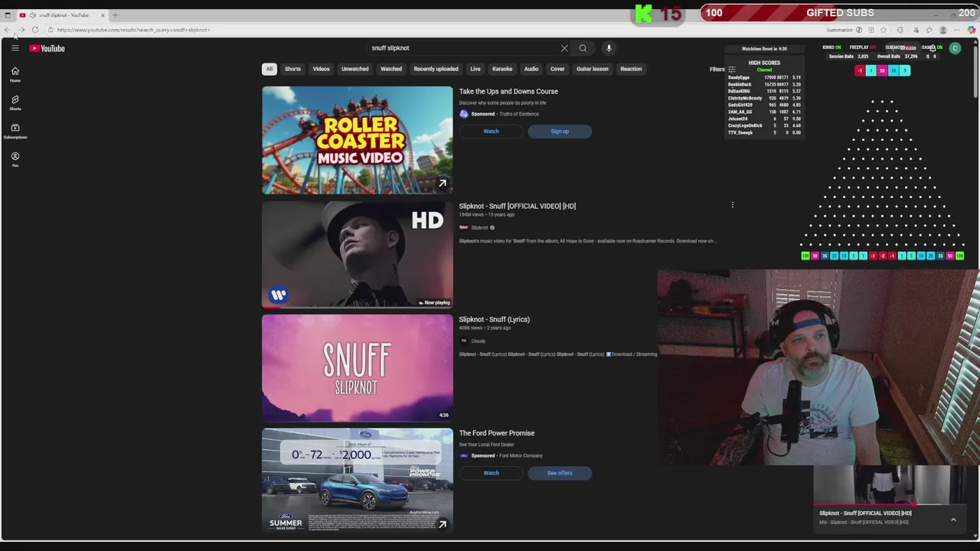The image size is (980, 551).
Task: Select the Live filter chip
Action: (475, 69)
